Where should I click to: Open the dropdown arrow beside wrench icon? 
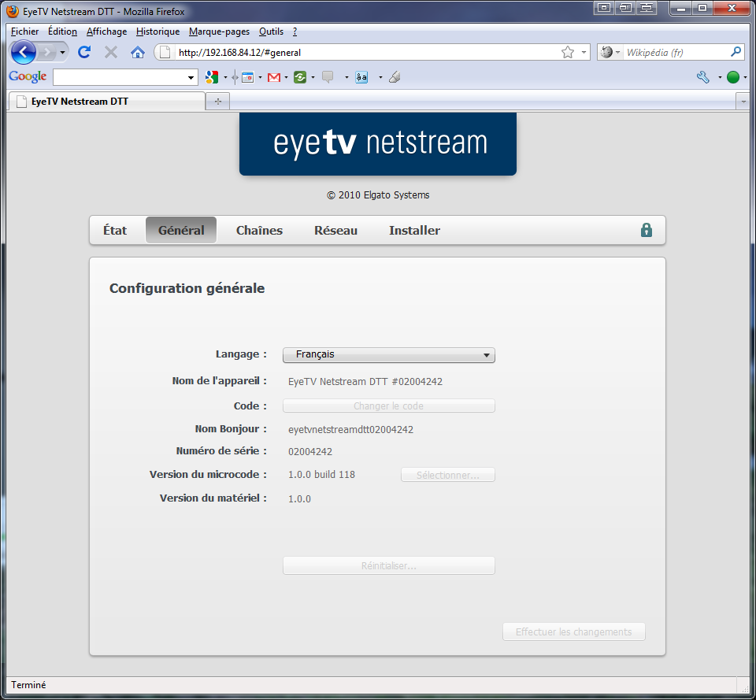(x=720, y=77)
